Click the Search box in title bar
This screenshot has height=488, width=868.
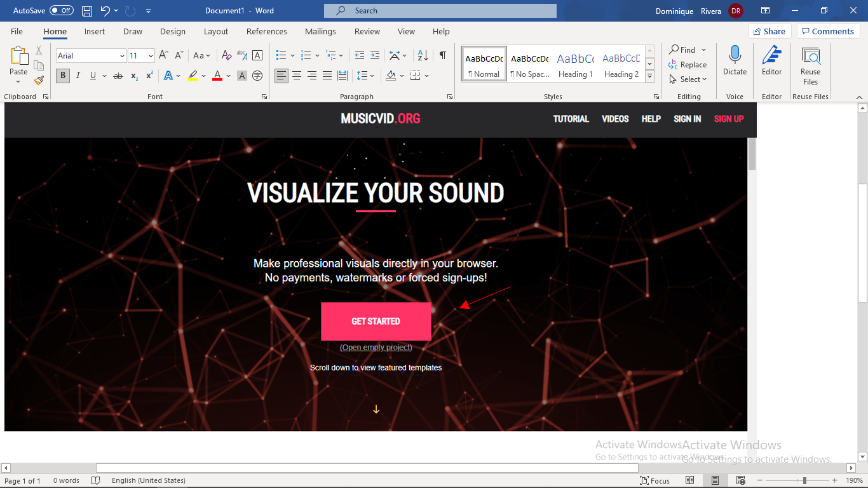pyautogui.click(x=440, y=11)
